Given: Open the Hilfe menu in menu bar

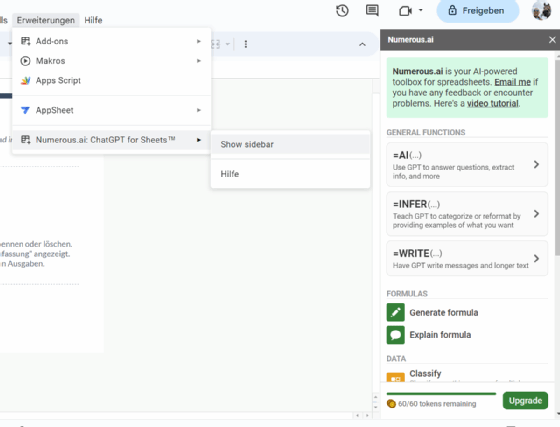Looking at the screenshot, I should (x=93, y=20).
